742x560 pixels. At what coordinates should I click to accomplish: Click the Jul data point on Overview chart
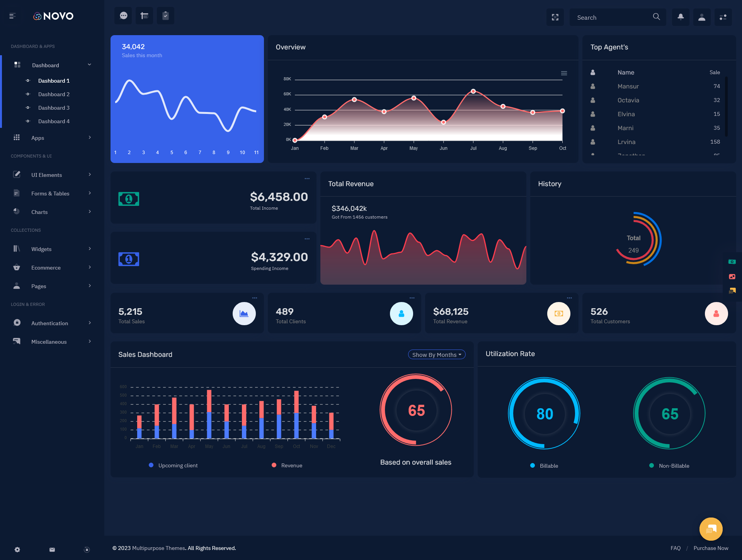click(x=473, y=91)
